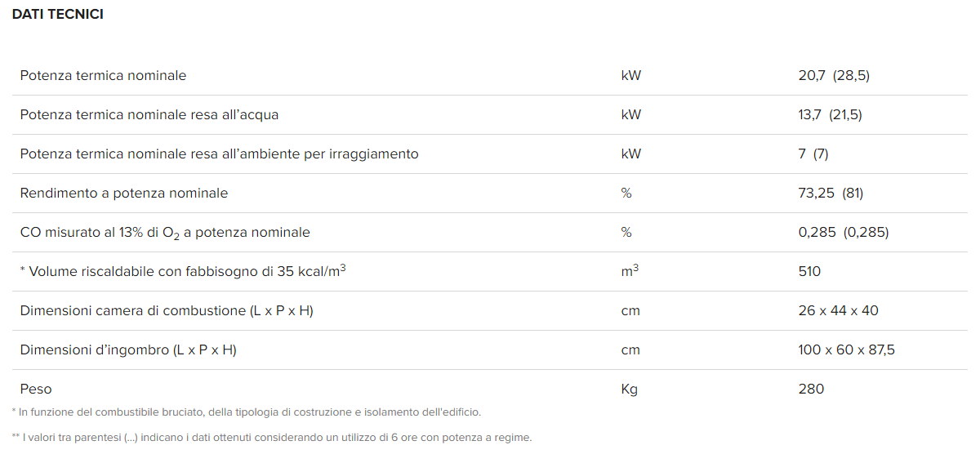Select the Potenza termica nominale row label

tap(103, 76)
